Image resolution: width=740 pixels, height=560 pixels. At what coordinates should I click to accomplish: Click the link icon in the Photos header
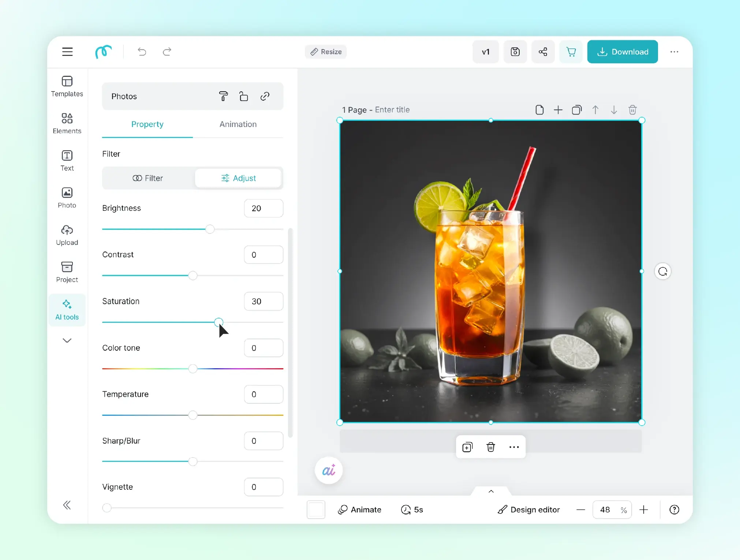pyautogui.click(x=265, y=96)
